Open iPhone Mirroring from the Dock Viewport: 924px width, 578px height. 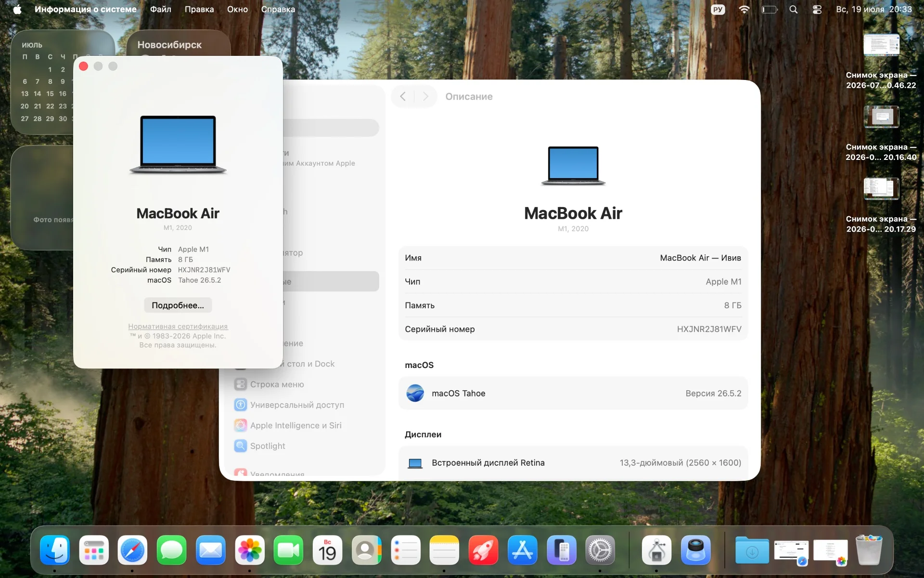point(562,550)
